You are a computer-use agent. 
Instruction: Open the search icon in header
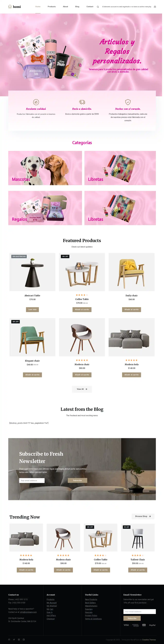click(98, 7)
